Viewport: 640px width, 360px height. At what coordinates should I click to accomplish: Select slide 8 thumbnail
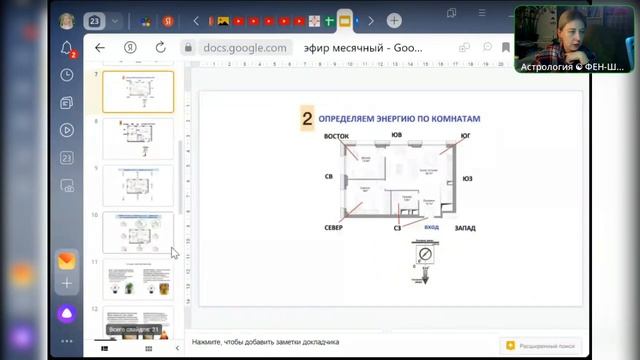(x=138, y=139)
